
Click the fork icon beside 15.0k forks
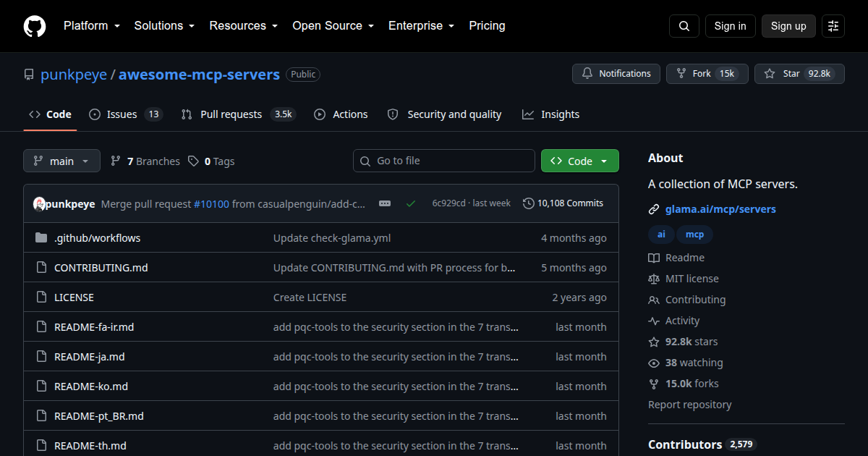point(654,384)
